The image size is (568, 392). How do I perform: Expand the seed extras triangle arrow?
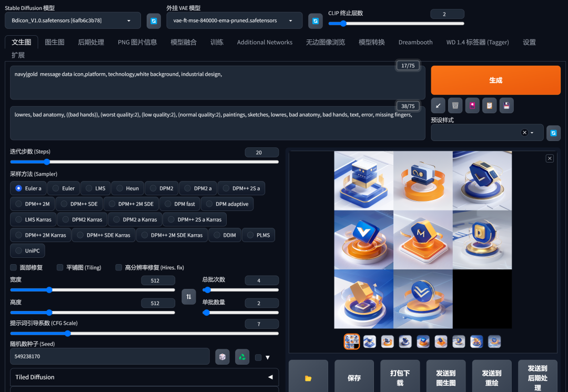coord(268,358)
